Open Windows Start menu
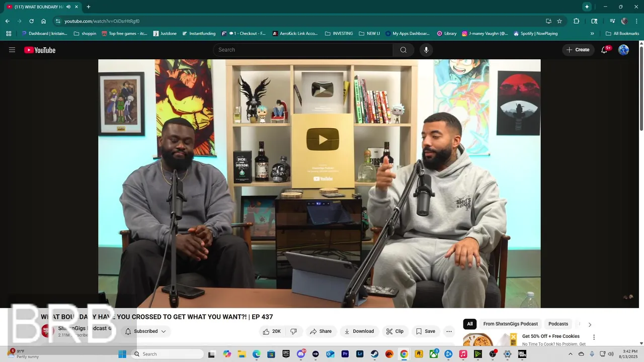The width and height of the screenshot is (644, 362). [122, 354]
